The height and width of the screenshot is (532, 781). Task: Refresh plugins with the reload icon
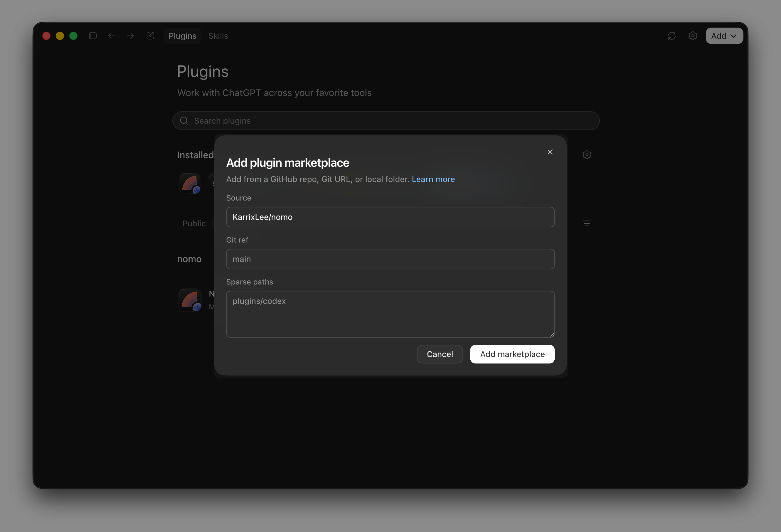671,36
